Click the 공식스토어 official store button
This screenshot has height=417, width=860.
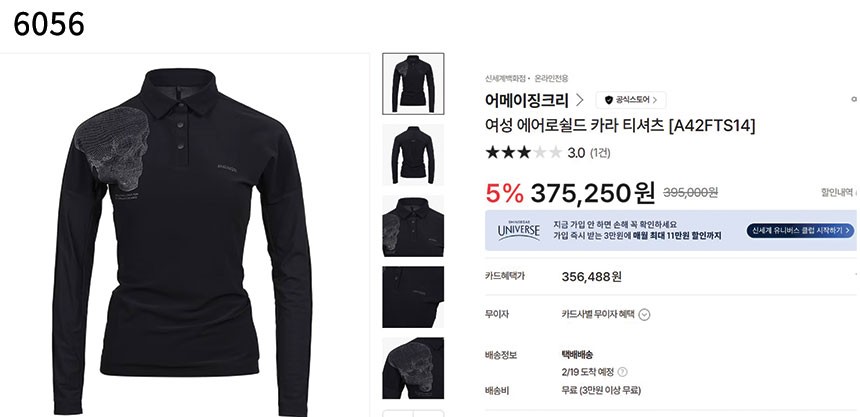coord(631,100)
